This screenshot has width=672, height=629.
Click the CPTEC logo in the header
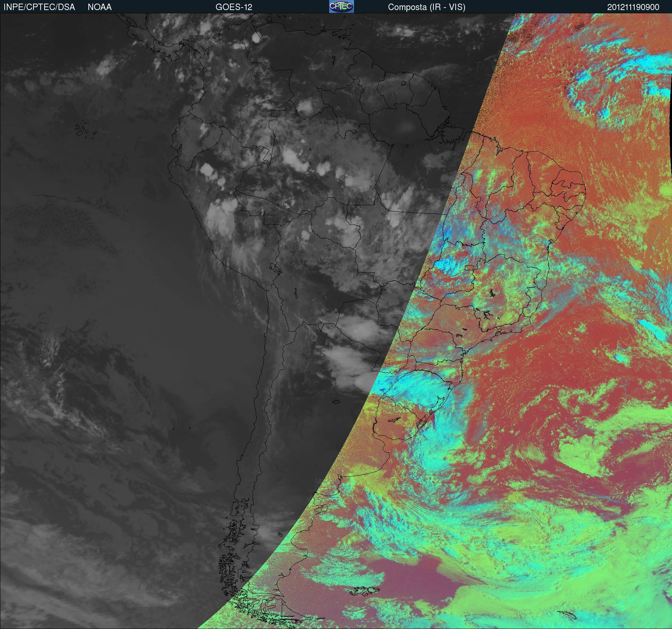click(341, 6)
